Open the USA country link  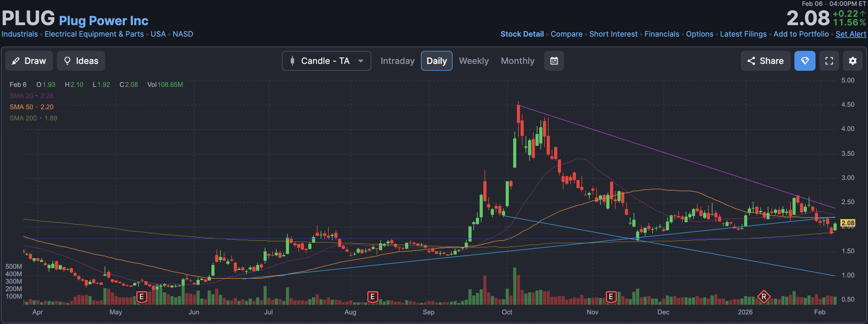pos(158,34)
